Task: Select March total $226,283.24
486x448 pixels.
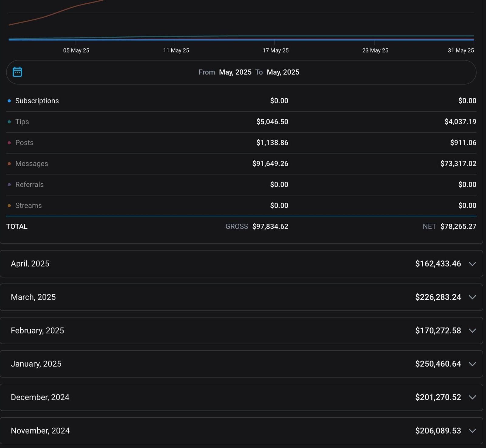Action: (438, 297)
